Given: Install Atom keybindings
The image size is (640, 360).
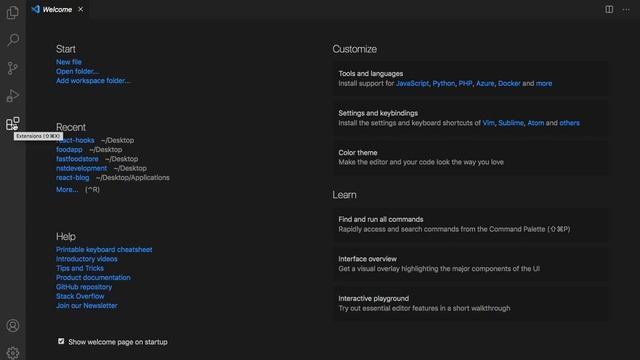Looking at the screenshot, I should 536,123.
